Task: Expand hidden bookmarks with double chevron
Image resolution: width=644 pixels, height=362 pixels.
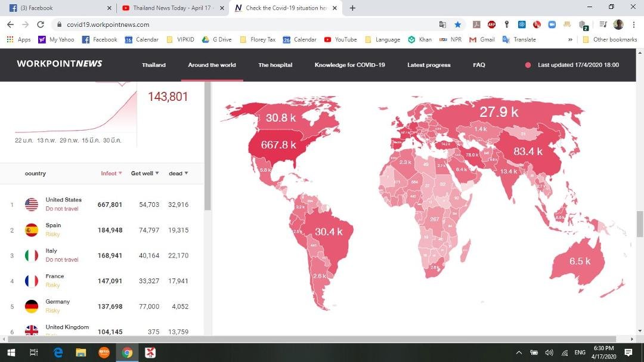Action: (570, 40)
